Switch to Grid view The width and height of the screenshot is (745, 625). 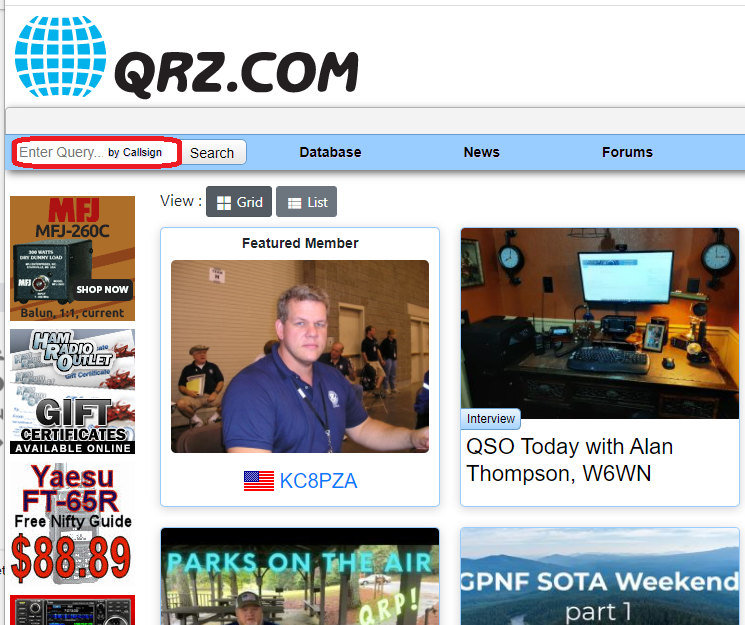(239, 202)
